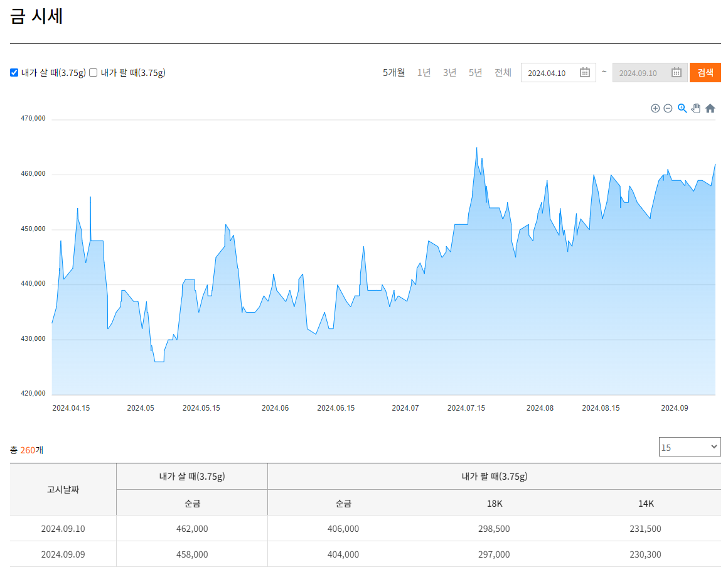Check the 내가 팔 때(3.75g) checkbox
728x567 pixels.
click(x=94, y=72)
